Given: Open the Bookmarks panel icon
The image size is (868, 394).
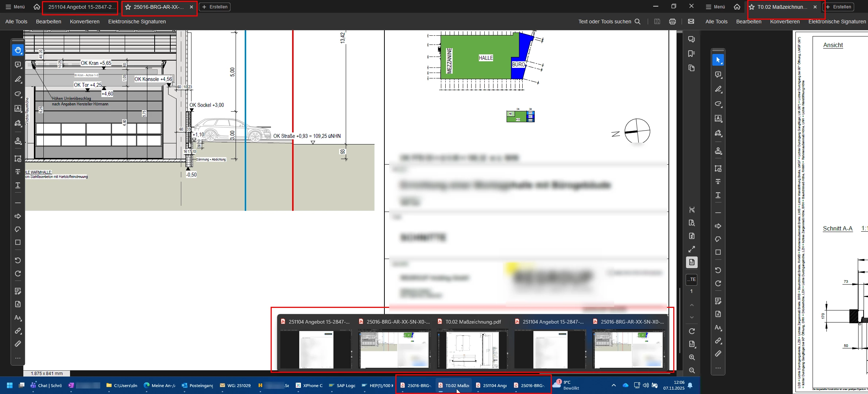Looking at the screenshot, I should [x=691, y=54].
